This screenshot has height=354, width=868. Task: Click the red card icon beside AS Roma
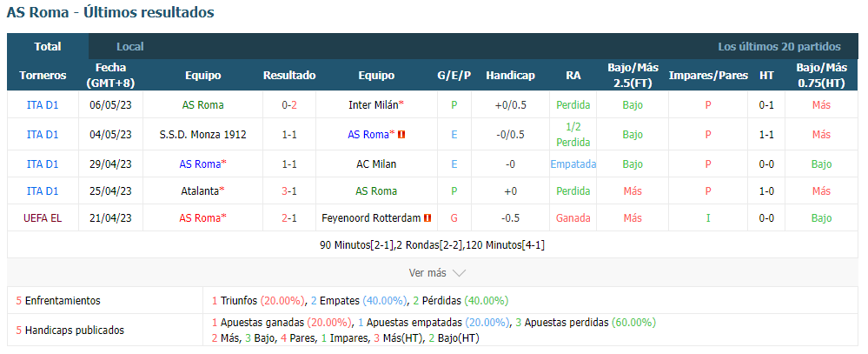point(401,135)
